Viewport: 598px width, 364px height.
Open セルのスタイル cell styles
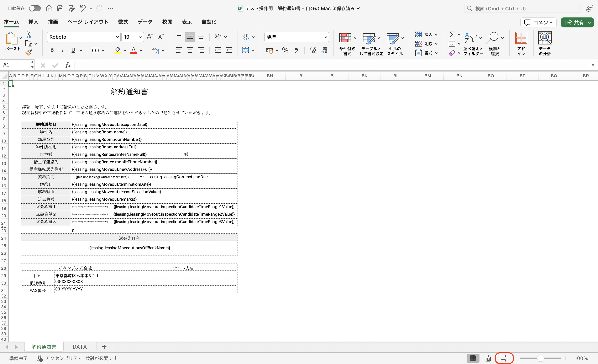pos(395,44)
